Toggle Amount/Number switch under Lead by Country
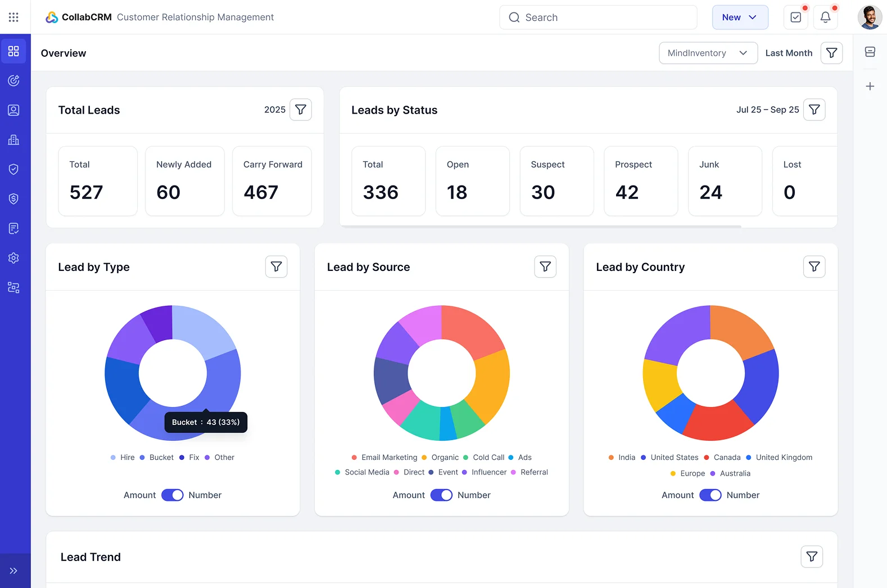The width and height of the screenshot is (887, 588). pyautogui.click(x=710, y=495)
